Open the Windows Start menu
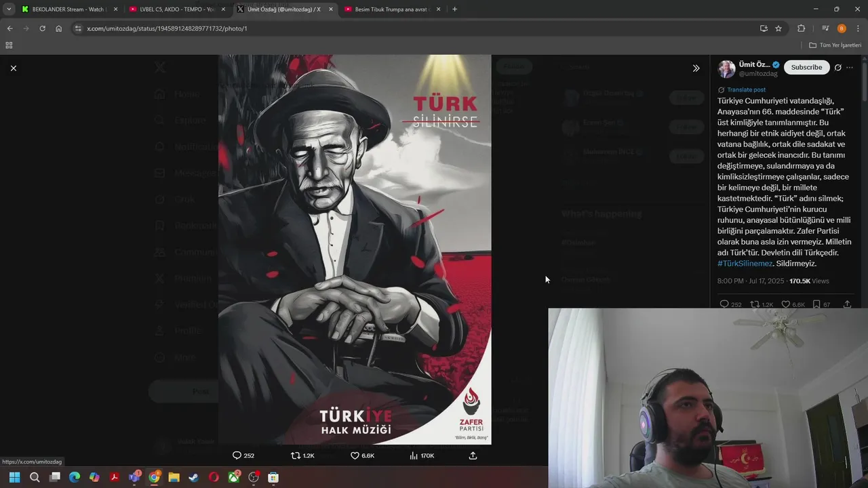 [14, 477]
